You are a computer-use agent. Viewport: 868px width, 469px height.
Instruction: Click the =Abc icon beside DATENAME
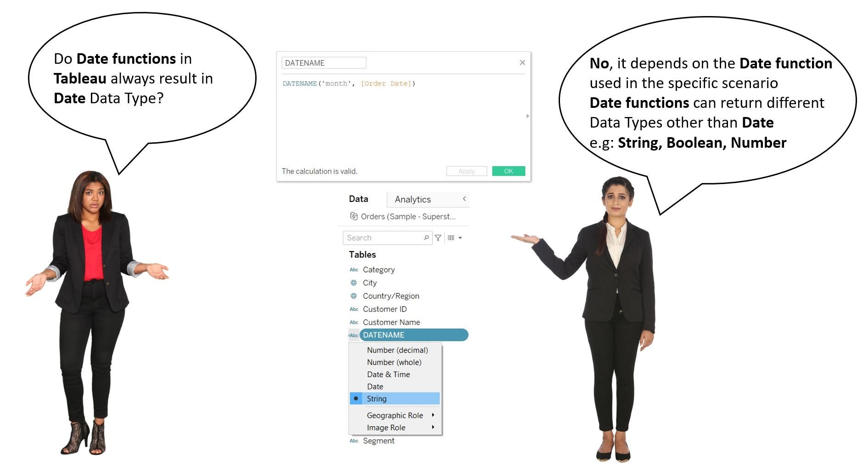click(x=353, y=335)
